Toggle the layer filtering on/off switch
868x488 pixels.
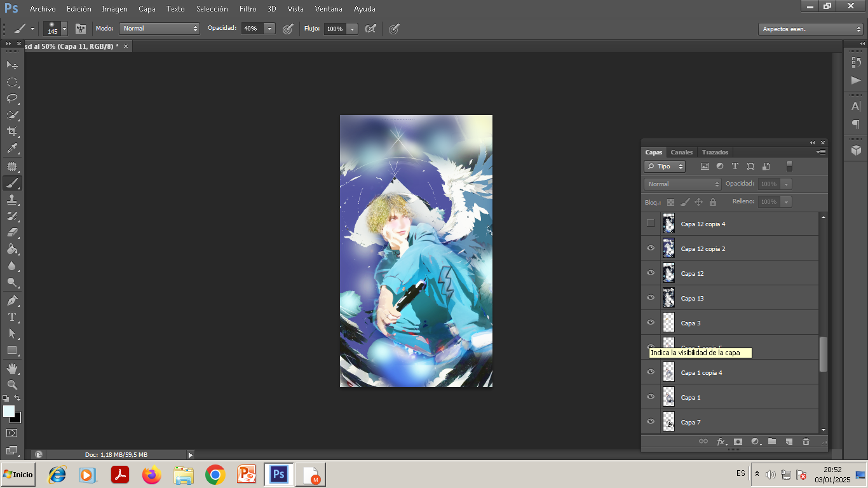(789, 166)
